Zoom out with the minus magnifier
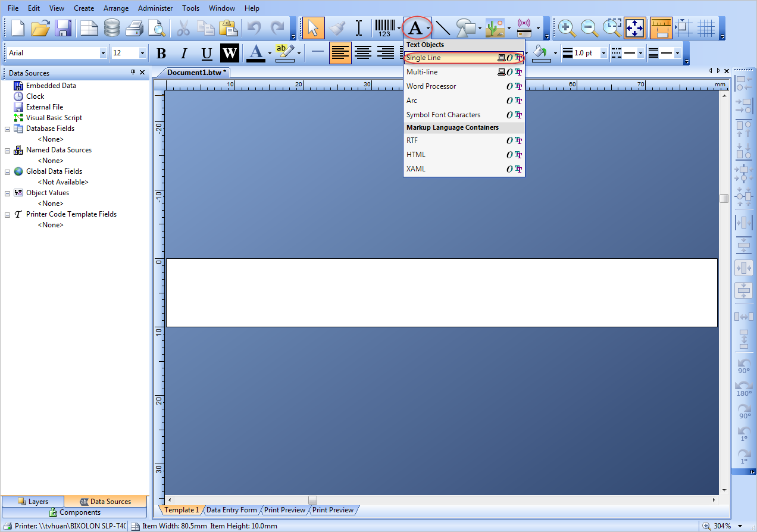Viewport: 757px width, 532px height. 589,28
